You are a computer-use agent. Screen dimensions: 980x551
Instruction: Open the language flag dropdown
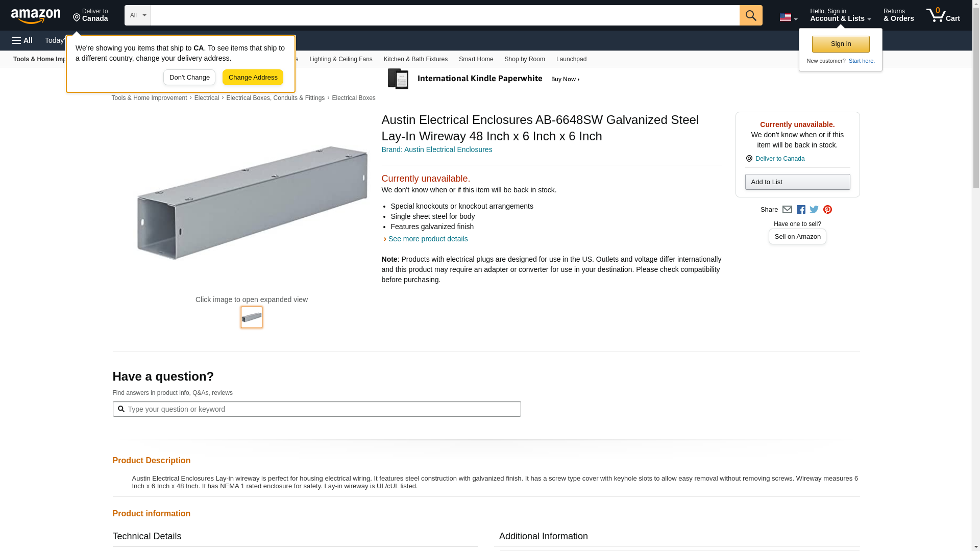pyautogui.click(x=788, y=17)
